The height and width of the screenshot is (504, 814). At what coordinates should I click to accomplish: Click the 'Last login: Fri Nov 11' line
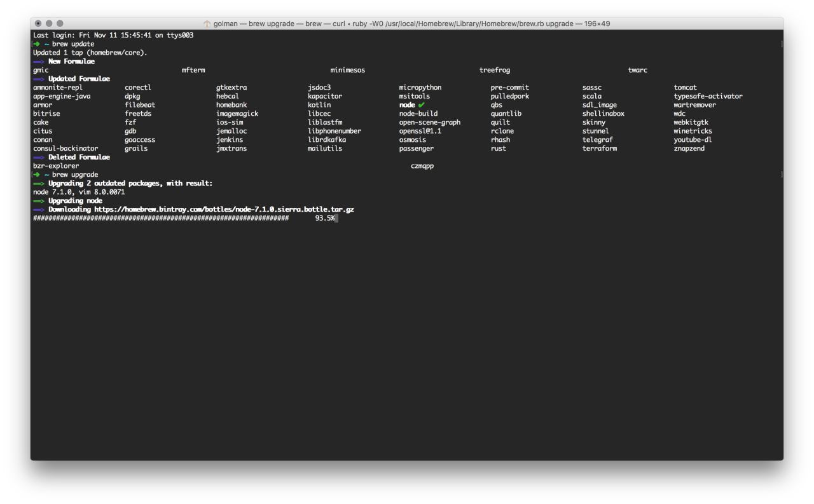tap(113, 36)
